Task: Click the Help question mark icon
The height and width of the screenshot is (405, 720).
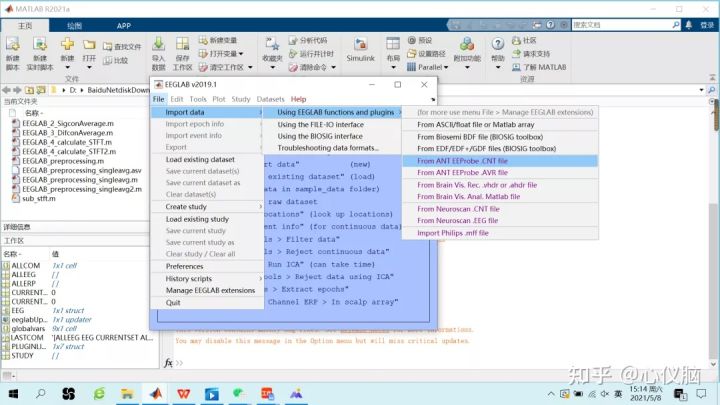Action: click(x=498, y=44)
